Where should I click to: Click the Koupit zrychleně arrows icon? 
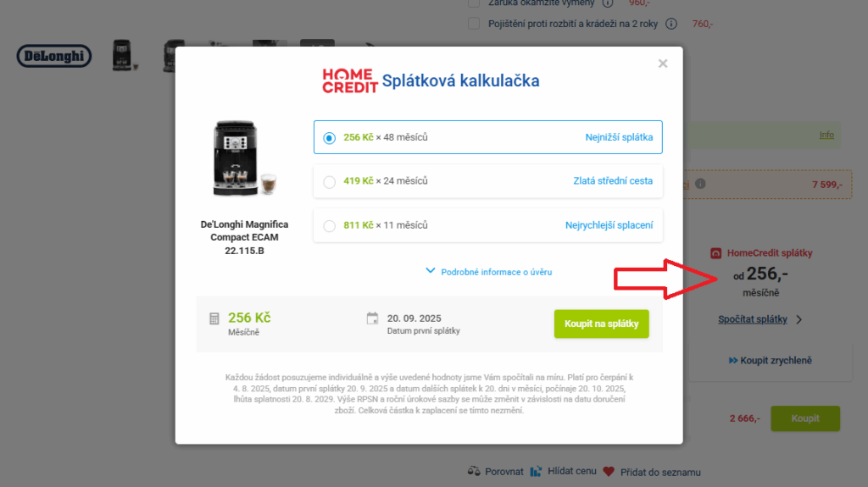733,360
